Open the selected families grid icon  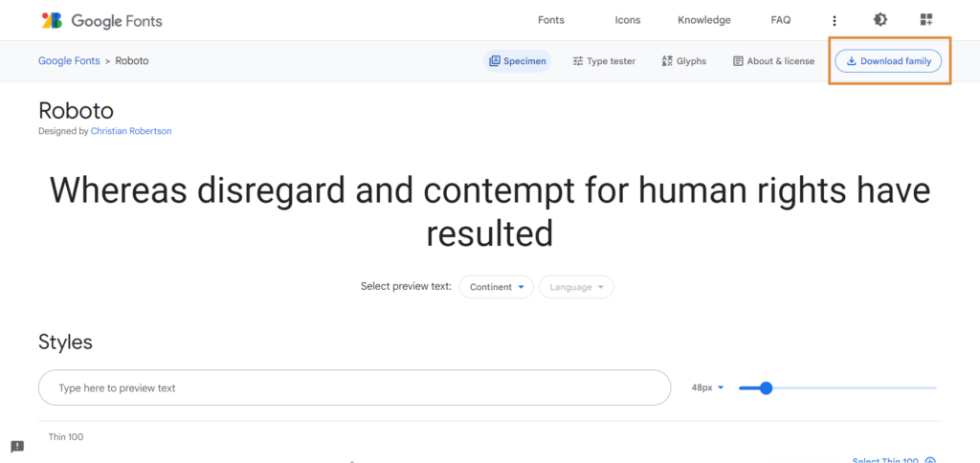926,20
